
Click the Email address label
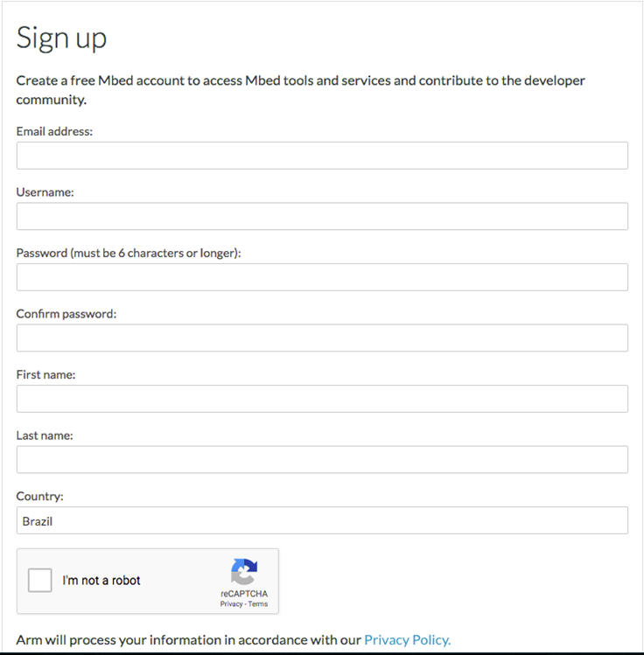54,131
